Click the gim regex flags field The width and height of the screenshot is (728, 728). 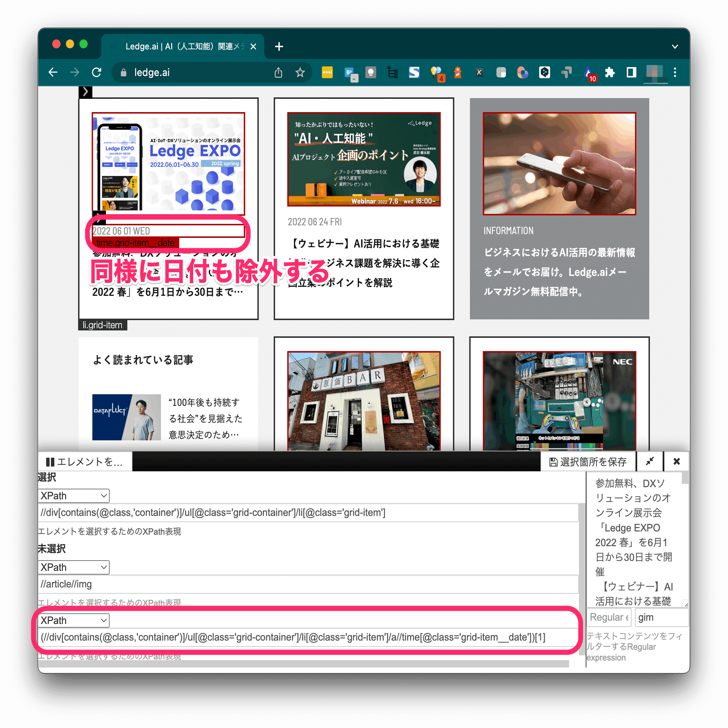[x=662, y=617]
